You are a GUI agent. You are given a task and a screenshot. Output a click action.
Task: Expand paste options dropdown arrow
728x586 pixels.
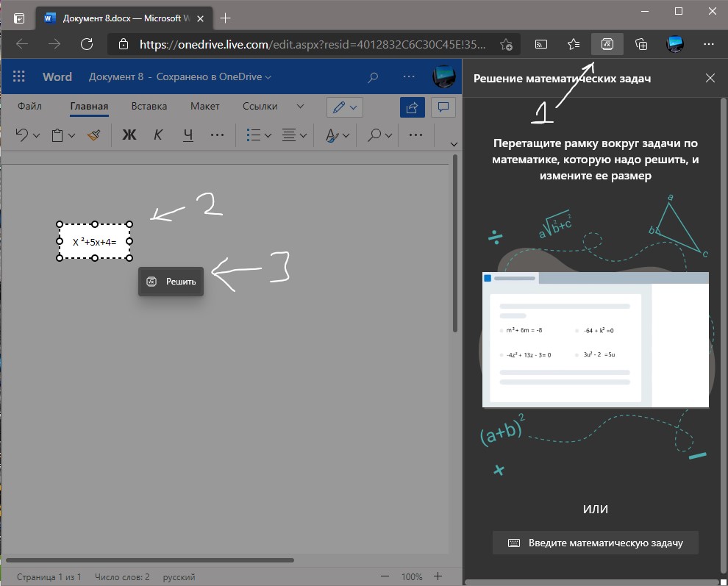(71, 135)
